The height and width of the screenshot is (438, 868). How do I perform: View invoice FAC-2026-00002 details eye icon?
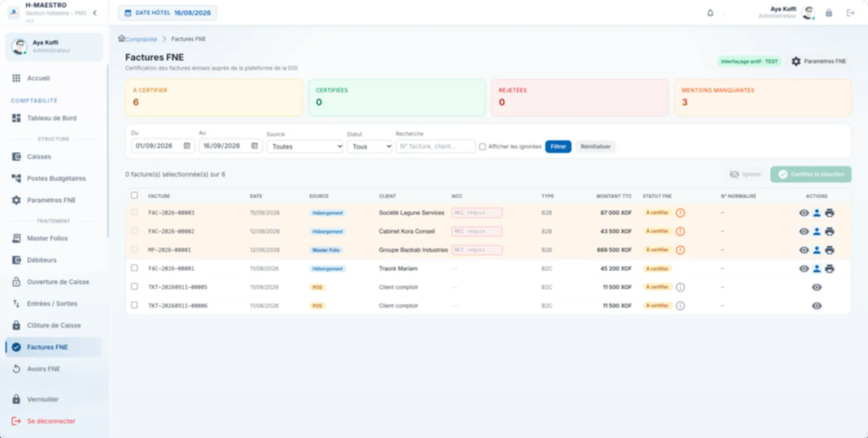tap(804, 231)
